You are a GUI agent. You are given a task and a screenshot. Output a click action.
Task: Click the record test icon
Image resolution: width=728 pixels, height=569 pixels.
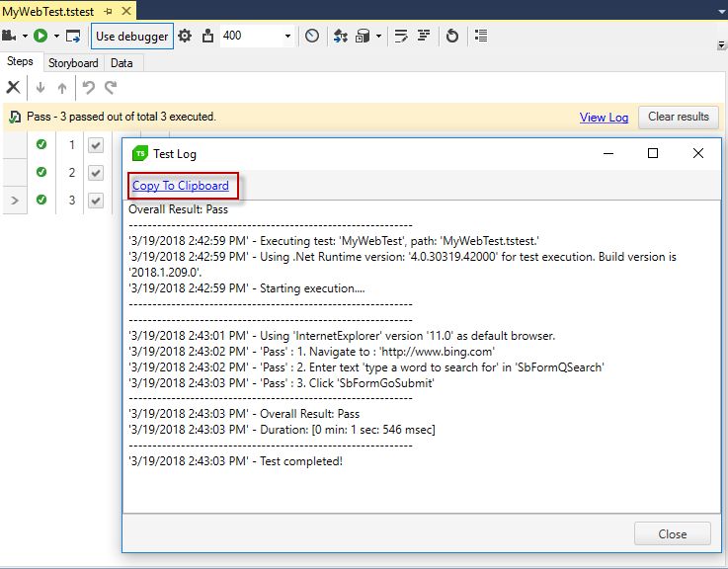click(x=9, y=36)
